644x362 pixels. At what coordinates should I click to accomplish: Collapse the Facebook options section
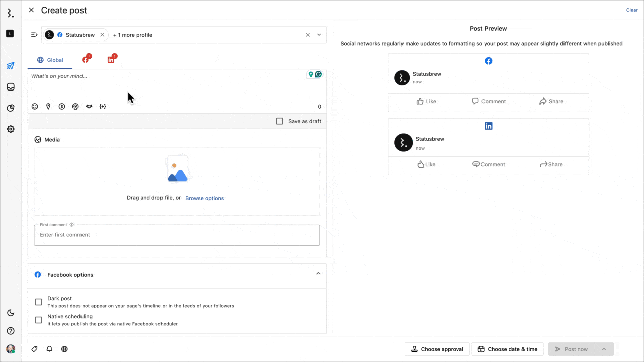point(318,274)
